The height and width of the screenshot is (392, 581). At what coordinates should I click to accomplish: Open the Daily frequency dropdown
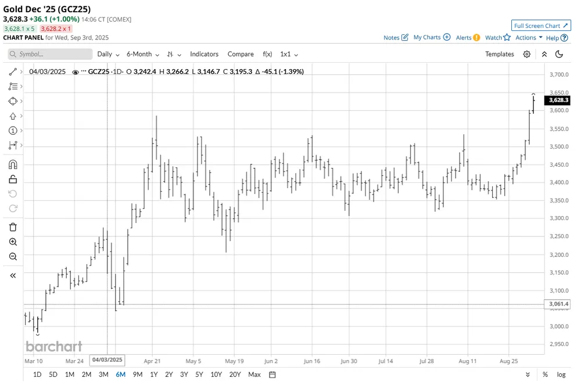coord(107,54)
